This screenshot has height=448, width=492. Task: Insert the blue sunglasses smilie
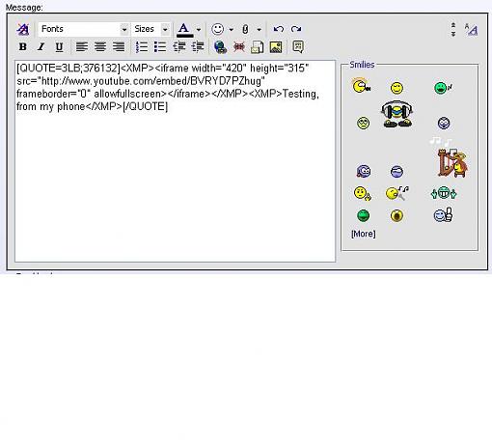pyautogui.click(x=396, y=172)
